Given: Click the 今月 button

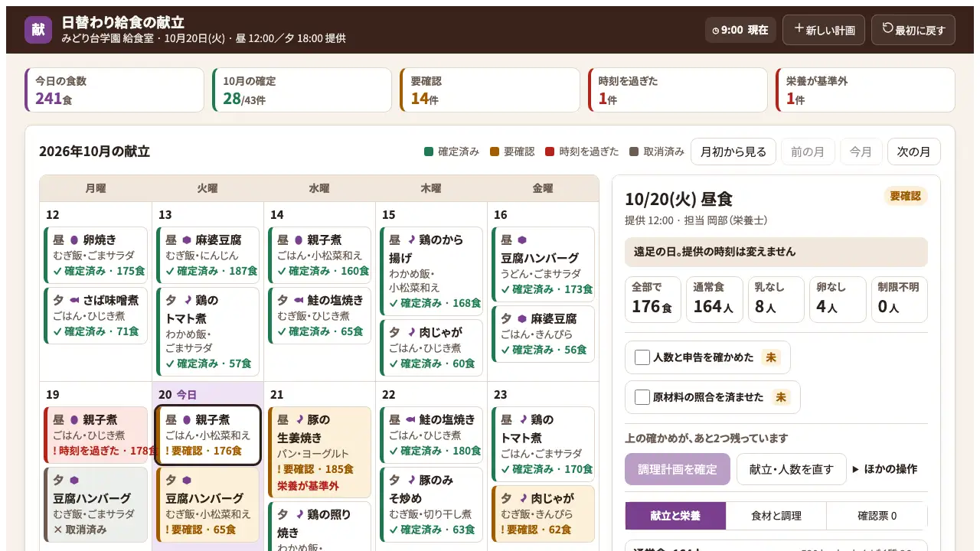Looking at the screenshot, I should click(861, 152).
